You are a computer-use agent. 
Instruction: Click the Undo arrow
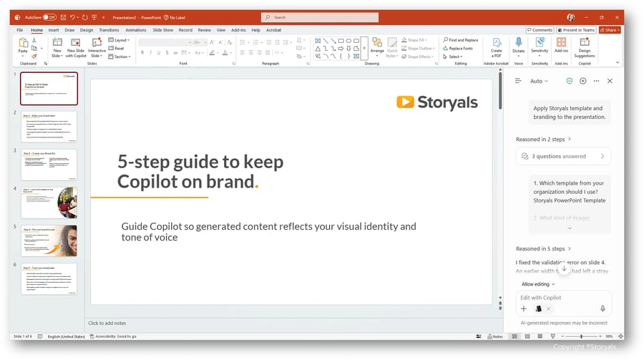coord(72,17)
